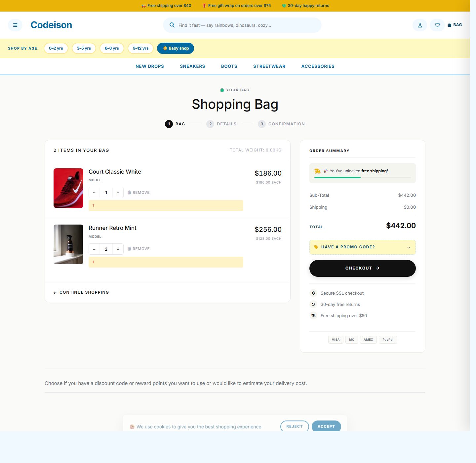Select the Baby shop pill
Screen dimensions: 476x463
pyautogui.click(x=176, y=48)
